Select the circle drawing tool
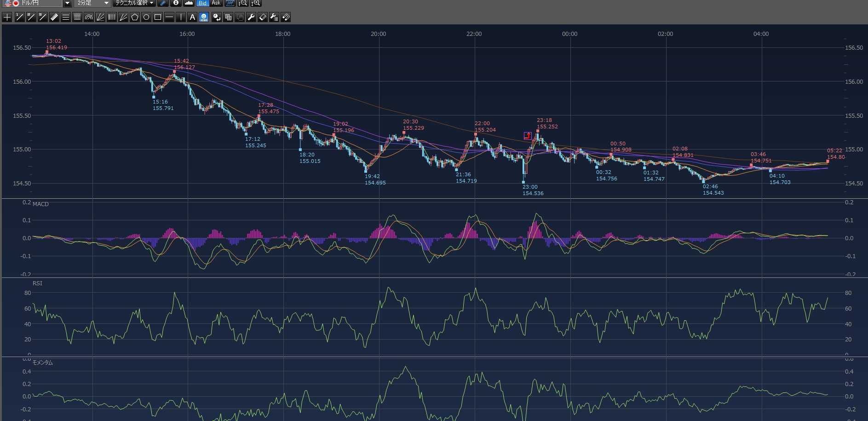 146,17
